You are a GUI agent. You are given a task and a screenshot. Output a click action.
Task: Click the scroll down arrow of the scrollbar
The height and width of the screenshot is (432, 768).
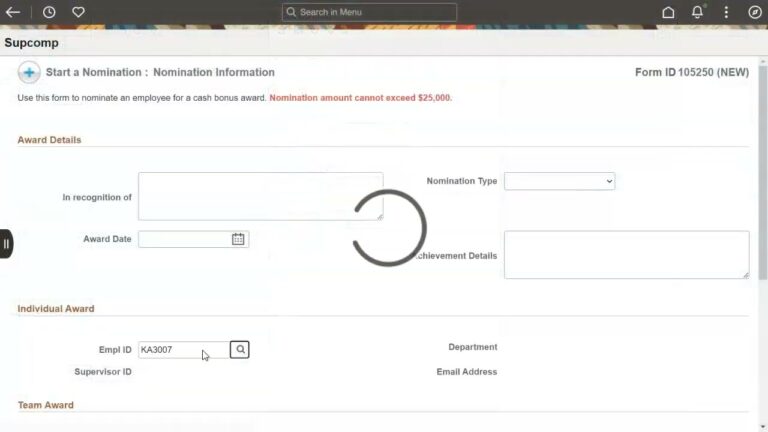coord(763,427)
